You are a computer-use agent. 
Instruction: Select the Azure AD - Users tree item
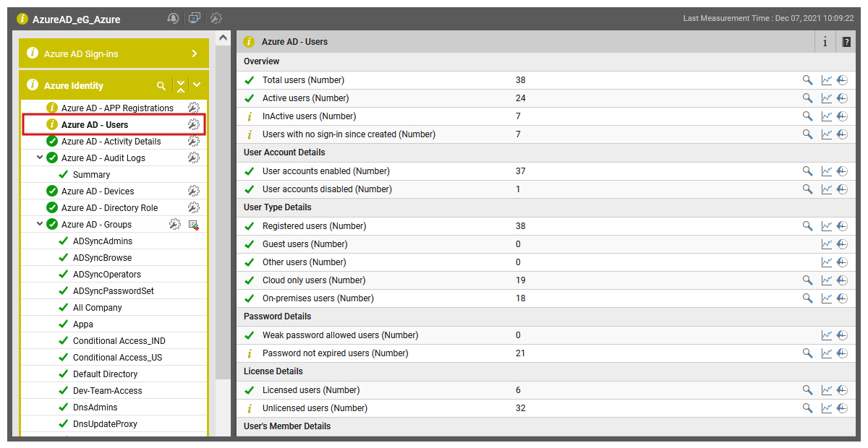pyautogui.click(x=95, y=124)
